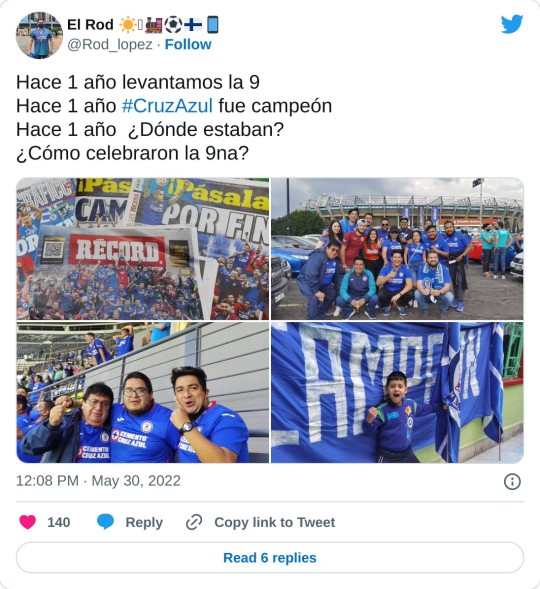Viewport: 540px width, 589px height.
Task: Click the Twitter bird logo
Action: coord(511,24)
